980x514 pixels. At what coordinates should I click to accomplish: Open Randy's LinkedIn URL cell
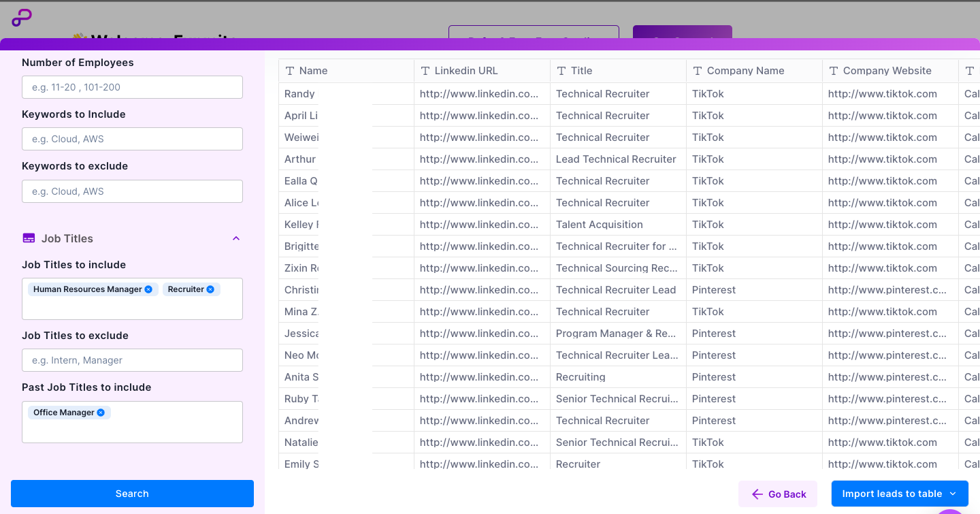(x=479, y=94)
